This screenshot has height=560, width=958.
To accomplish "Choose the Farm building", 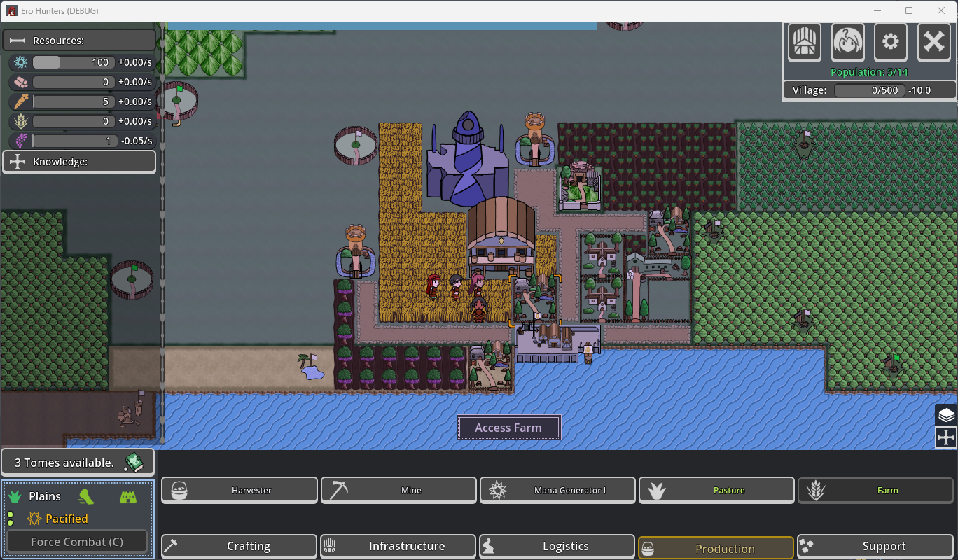I will click(875, 490).
